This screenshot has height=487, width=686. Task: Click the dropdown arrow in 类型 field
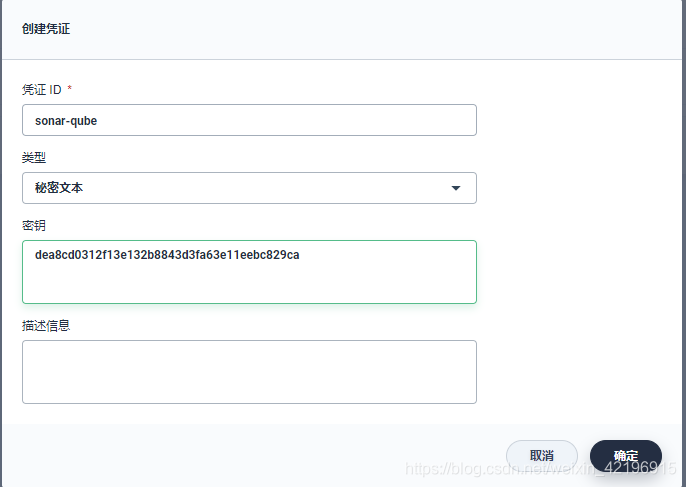tap(456, 188)
